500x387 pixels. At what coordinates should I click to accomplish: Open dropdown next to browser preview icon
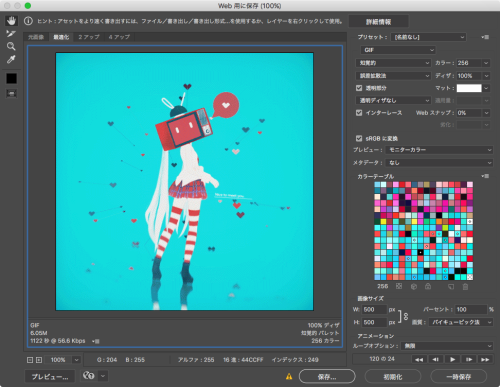pyautogui.click(x=103, y=376)
